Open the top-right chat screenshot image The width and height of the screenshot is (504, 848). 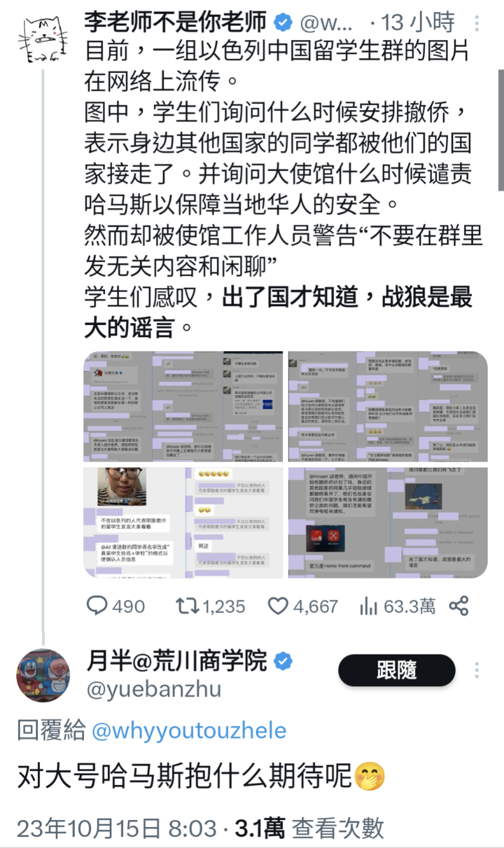click(x=388, y=407)
